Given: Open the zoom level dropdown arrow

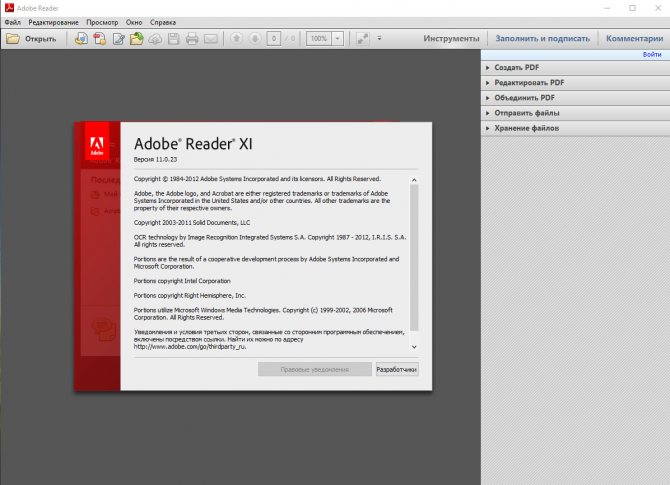Looking at the screenshot, I should (x=338, y=38).
